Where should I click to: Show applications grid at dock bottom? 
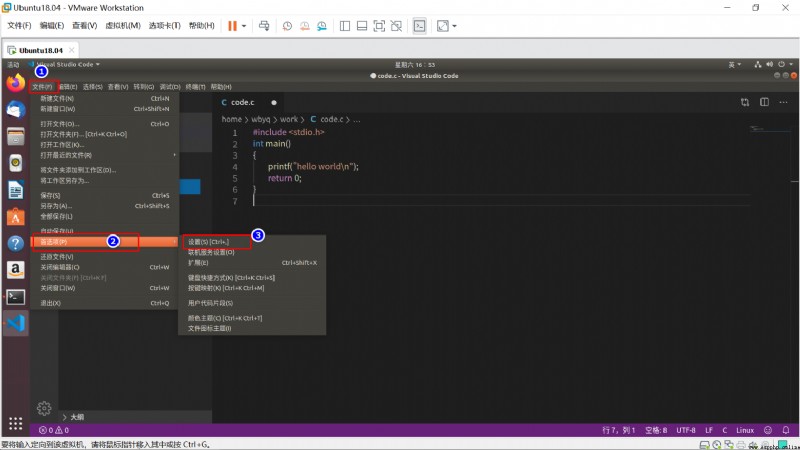click(15, 423)
